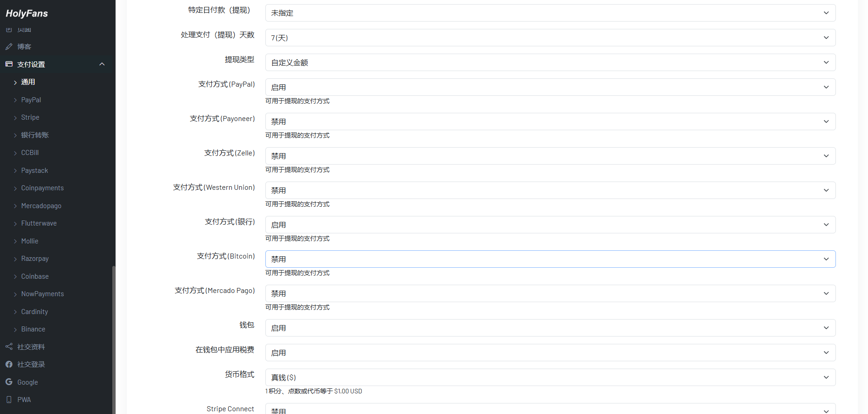
Task: Open 社交资料 via the share icon
Action: (9, 347)
